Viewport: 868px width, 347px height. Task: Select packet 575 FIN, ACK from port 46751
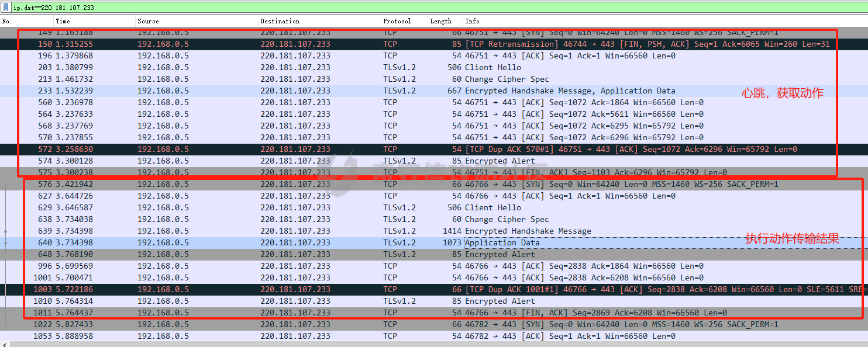coord(434,172)
